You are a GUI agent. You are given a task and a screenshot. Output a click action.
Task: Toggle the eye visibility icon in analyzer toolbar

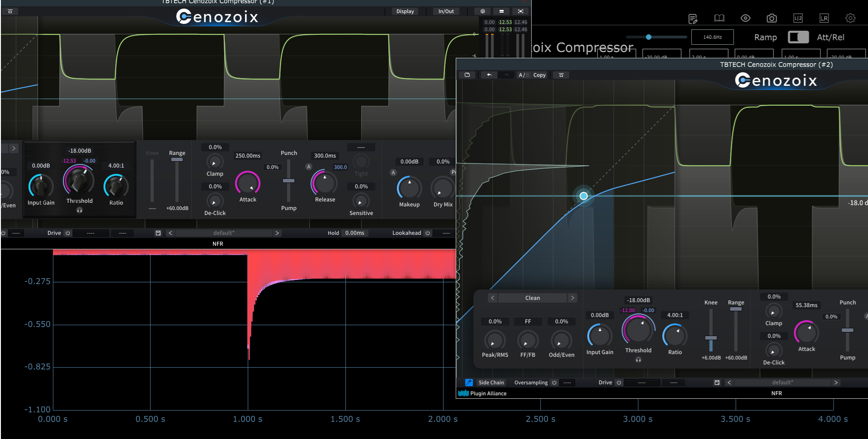745,18
